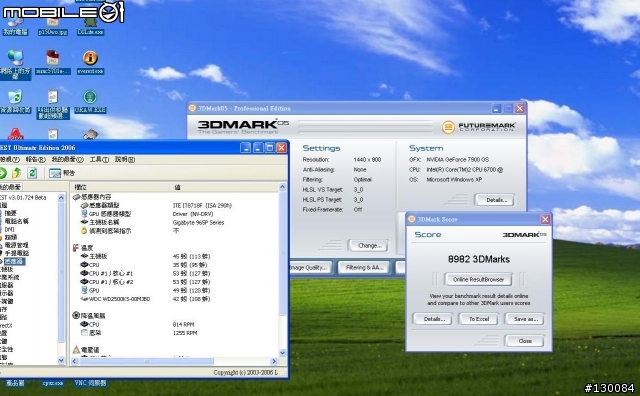
Task: Open the 報告(R) Report menu in EVEREST
Action: (36, 159)
